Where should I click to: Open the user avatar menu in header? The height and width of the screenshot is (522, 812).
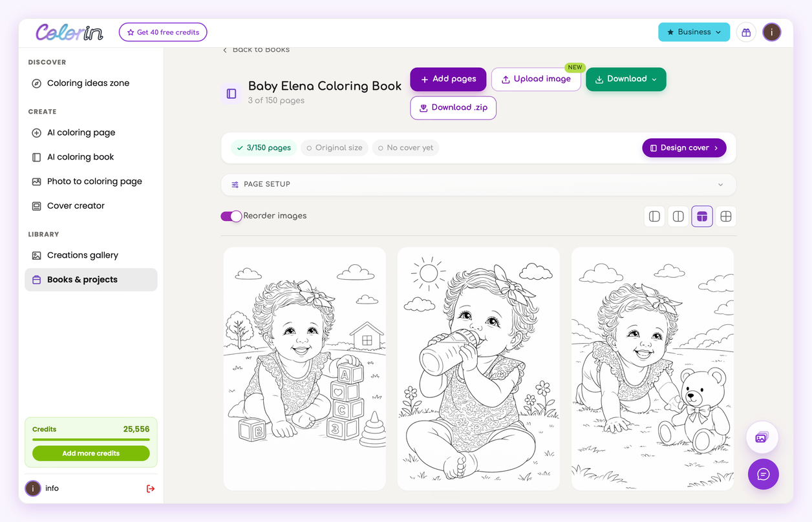pyautogui.click(x=771, y=32)
